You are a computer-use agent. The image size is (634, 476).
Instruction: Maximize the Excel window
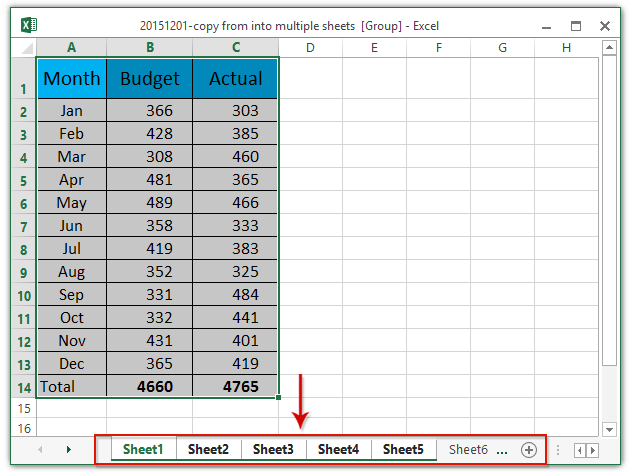coord(576,25)
